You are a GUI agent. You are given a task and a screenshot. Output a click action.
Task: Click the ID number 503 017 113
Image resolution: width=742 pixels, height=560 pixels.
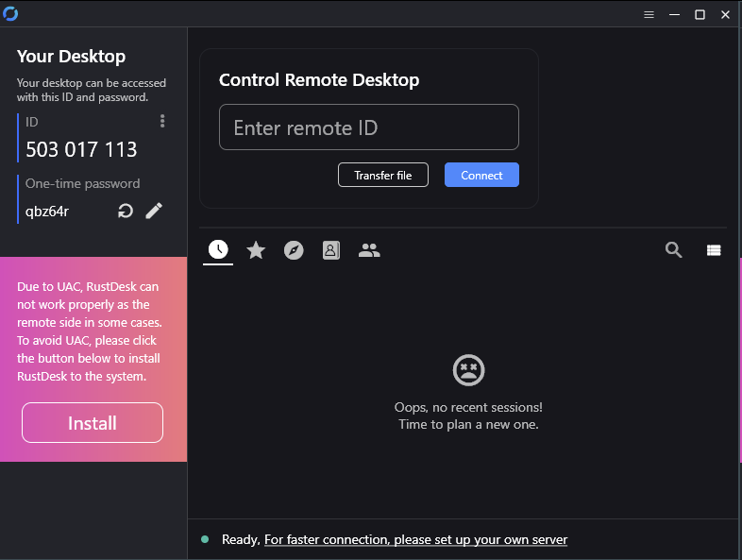(81, 149)
